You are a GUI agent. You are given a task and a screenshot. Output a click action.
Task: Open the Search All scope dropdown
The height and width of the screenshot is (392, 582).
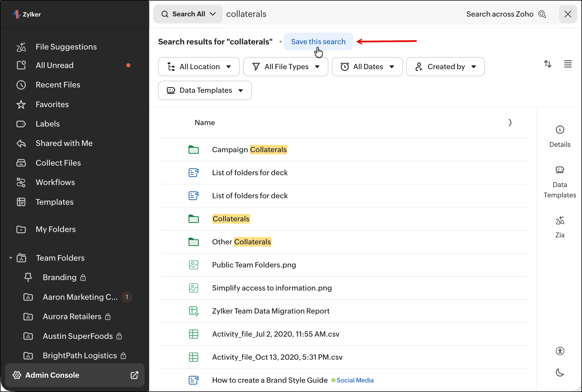(x=188, y=14)
